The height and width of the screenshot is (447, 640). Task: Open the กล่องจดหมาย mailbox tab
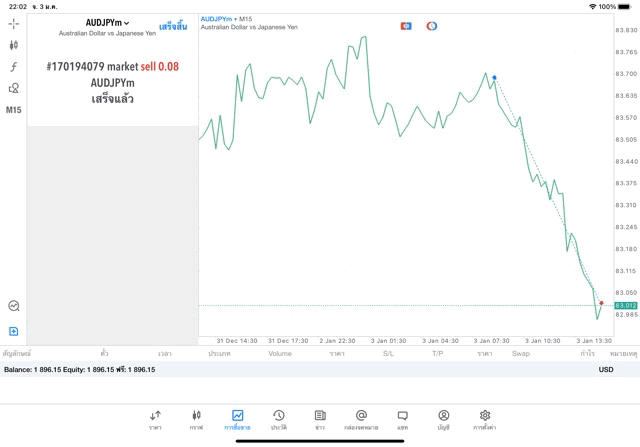pos(361,419)
